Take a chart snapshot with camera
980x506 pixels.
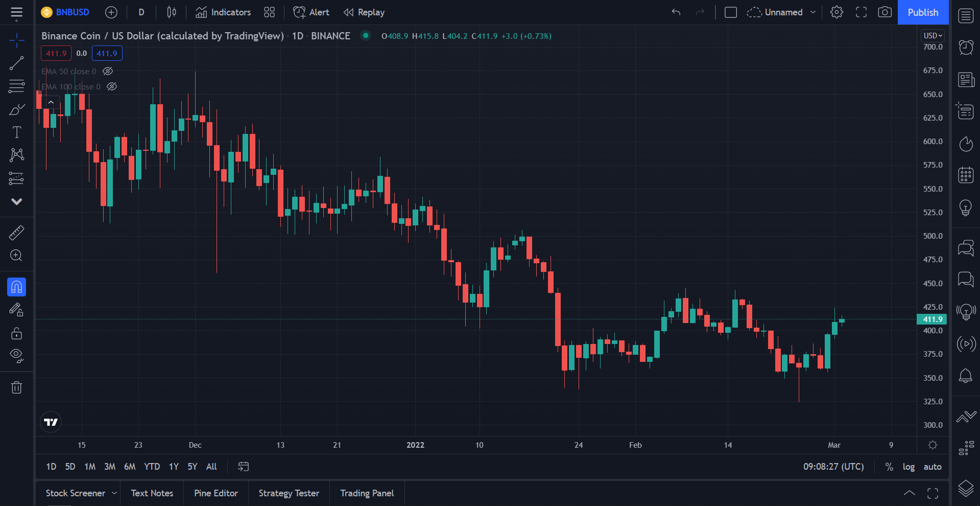coord(885,12)
